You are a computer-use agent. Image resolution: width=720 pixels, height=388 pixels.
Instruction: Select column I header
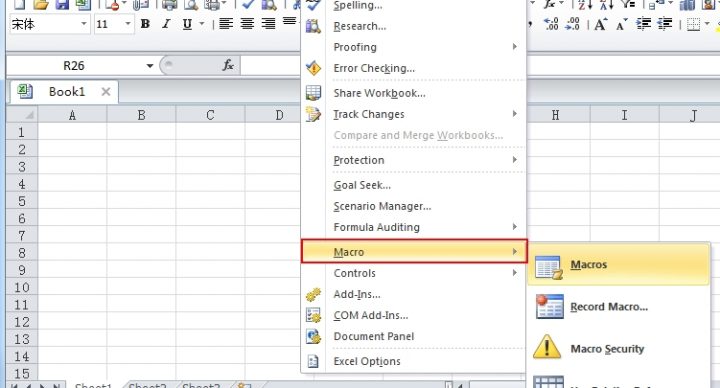pyautogui.click(x=624, y=115)
